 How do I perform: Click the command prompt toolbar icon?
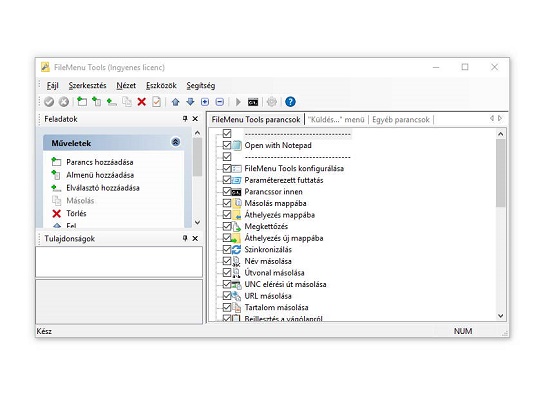[253, 102]
